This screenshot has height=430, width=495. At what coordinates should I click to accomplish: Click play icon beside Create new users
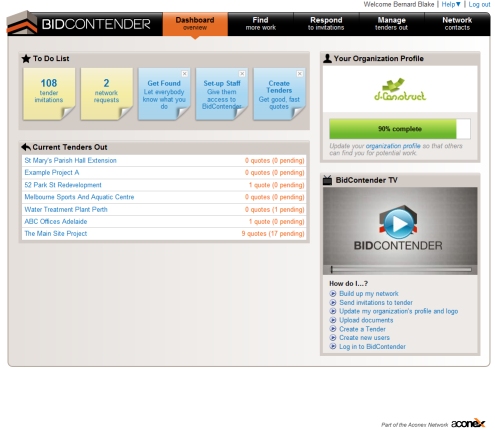click(333, 338)
